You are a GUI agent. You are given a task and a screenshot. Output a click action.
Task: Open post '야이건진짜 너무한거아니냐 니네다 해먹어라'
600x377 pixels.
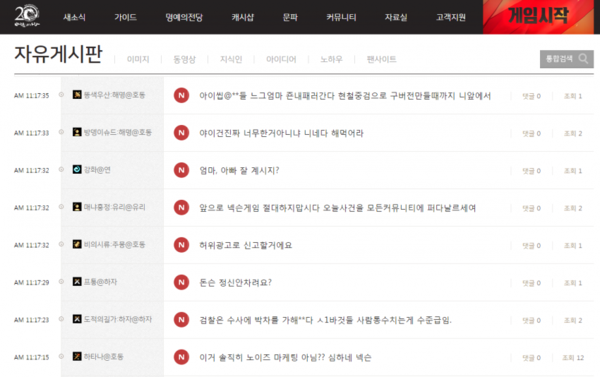(x=281, y=133)
